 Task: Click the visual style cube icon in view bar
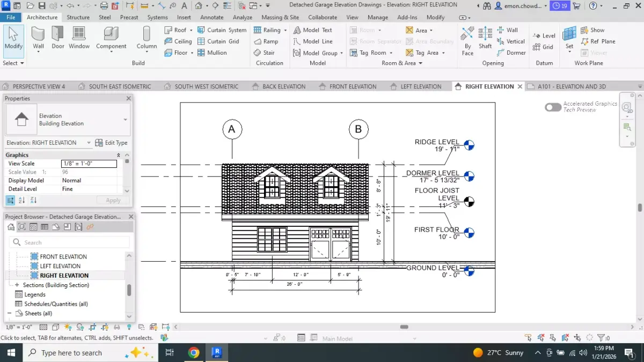click(x=56, y=327)
